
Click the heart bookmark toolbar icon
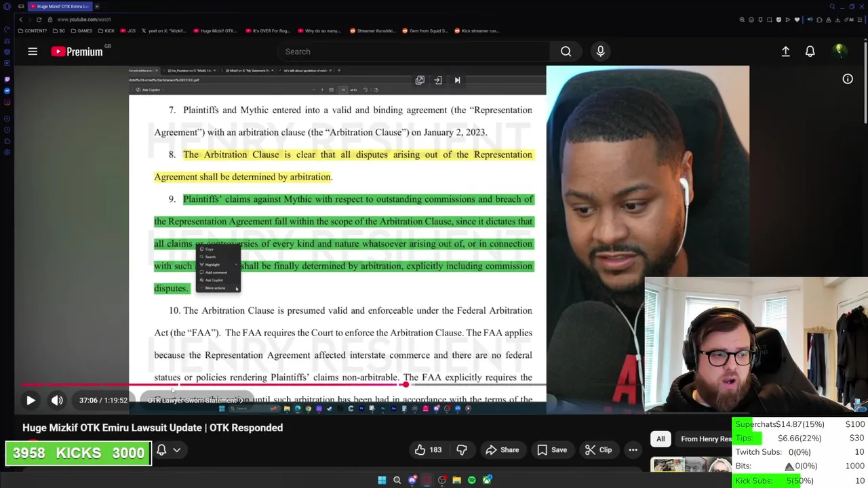tap(797, 20)
